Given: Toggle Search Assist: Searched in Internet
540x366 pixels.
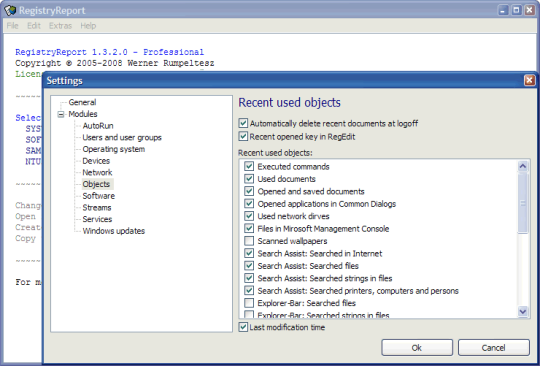Looking at the screenshot, I should [249, 253].
